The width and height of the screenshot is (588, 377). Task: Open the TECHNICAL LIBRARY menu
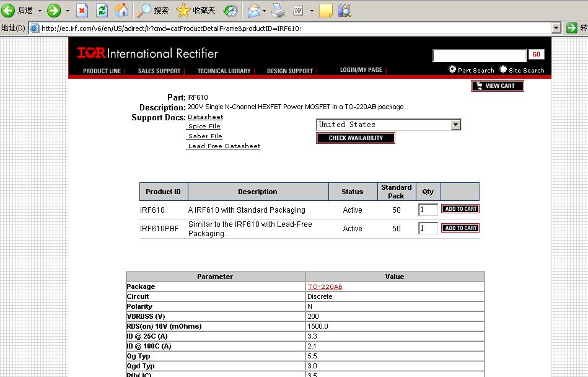pyautogui.click(x=224, y=71)
